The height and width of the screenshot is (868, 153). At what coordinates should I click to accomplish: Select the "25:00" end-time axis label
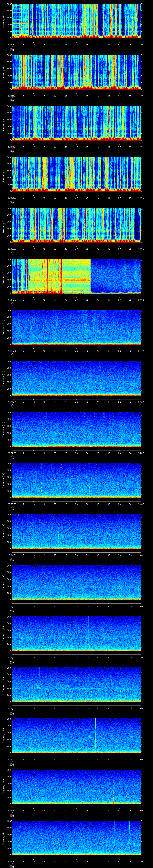tap(141, 555)
